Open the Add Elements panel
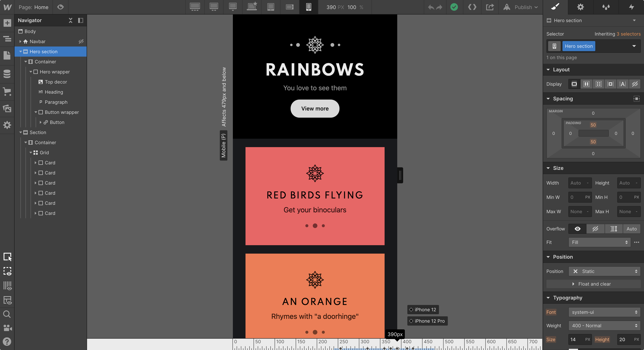 pyautogui.click(x=7, y=23)
